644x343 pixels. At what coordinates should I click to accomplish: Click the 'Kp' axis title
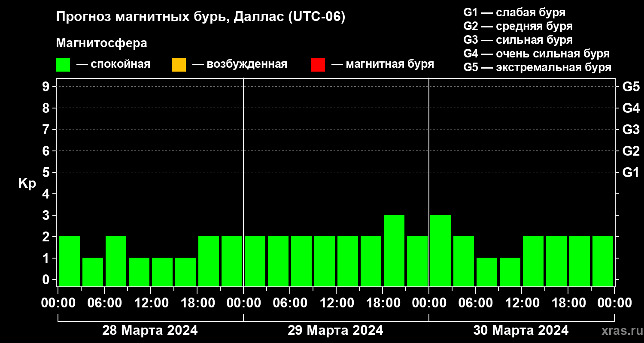coord(27,184)
